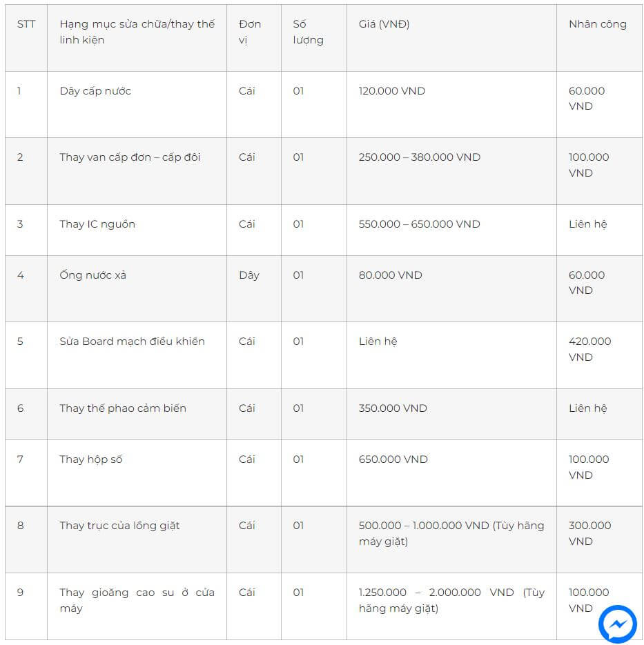Click the "Hạng mục sửa chữa/thay thế linh kiện" header
644x645 pixels.
point(137,32)
